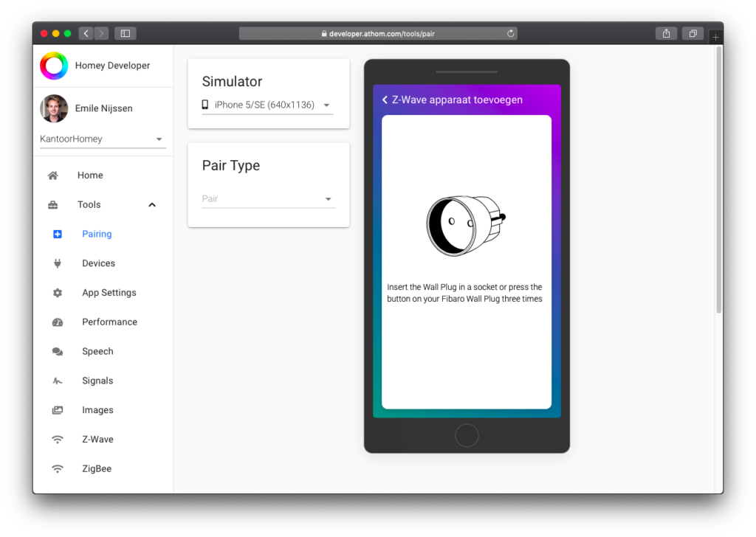Click the Speech bubbles icon
Screen dimensions: 756x537
pos(58,352)
